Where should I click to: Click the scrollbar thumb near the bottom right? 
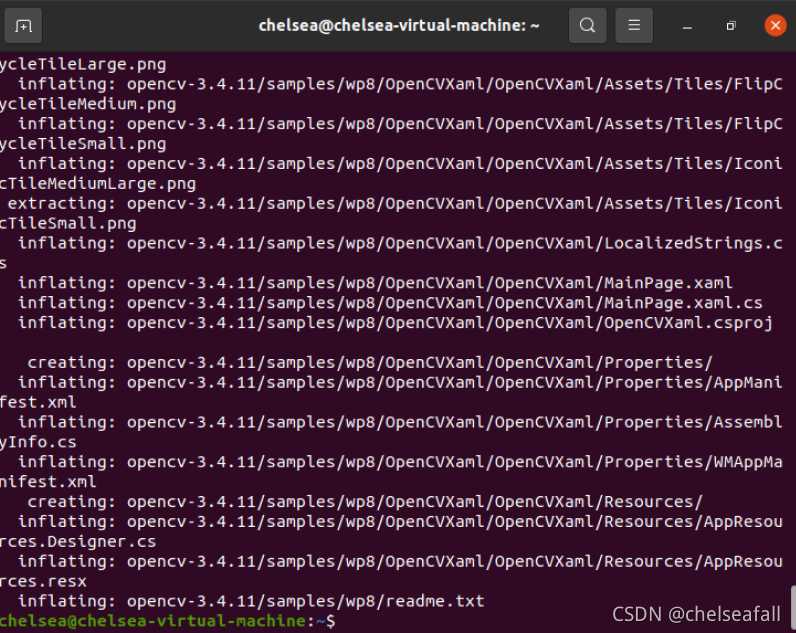[792, 609]
